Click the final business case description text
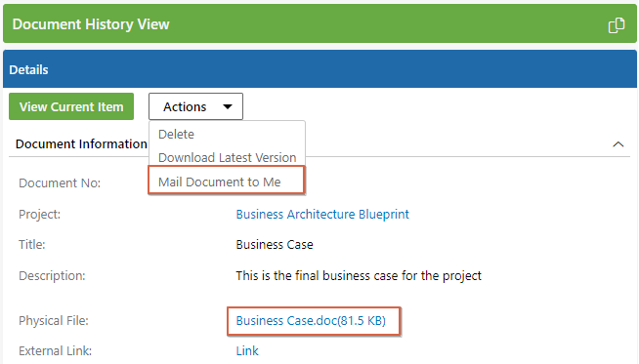Viewport: 639px width, 364px height. pyautogui.click(x=359, y=276)
